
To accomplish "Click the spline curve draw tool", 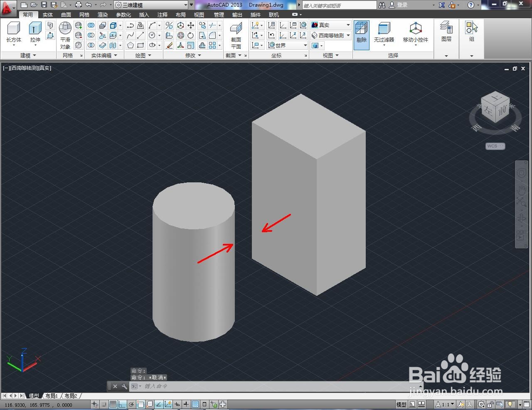I will [x=131, y=35].
